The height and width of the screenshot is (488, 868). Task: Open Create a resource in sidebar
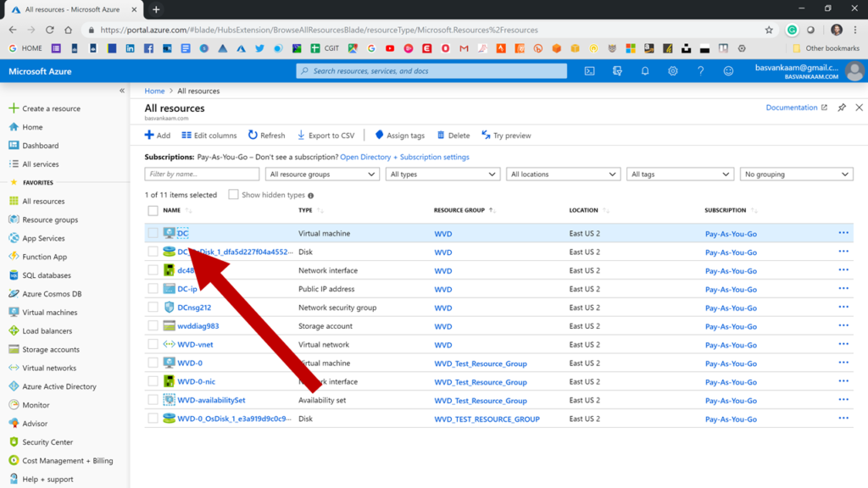(x=46, y=108)
